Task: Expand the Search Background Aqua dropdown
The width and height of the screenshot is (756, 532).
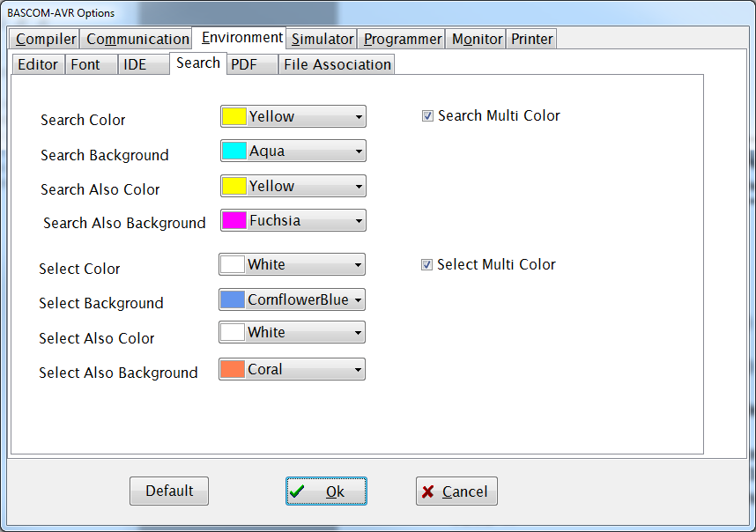Action: click(x=359, y=151)
